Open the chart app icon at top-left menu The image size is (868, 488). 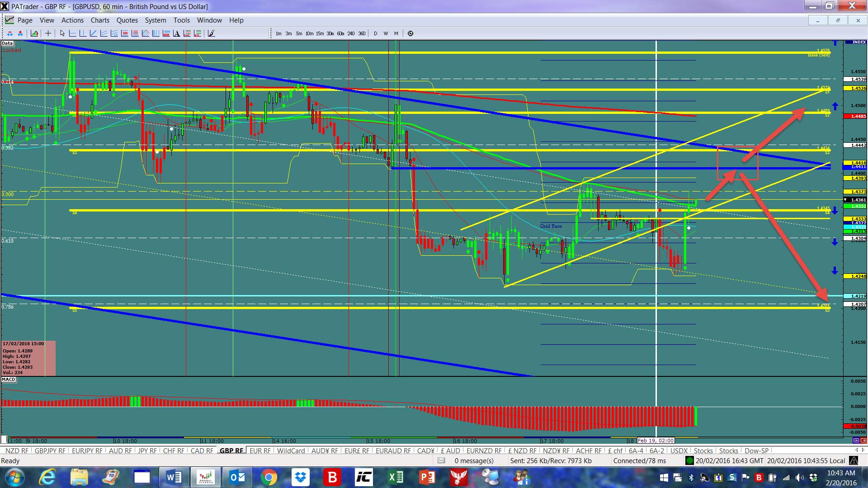tap(9, 20)
